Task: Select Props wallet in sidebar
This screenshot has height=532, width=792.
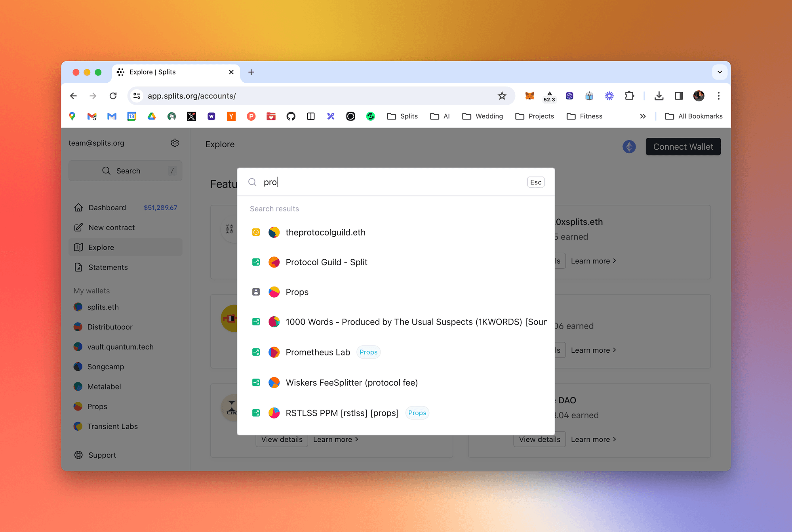Action: click(97, 406)
